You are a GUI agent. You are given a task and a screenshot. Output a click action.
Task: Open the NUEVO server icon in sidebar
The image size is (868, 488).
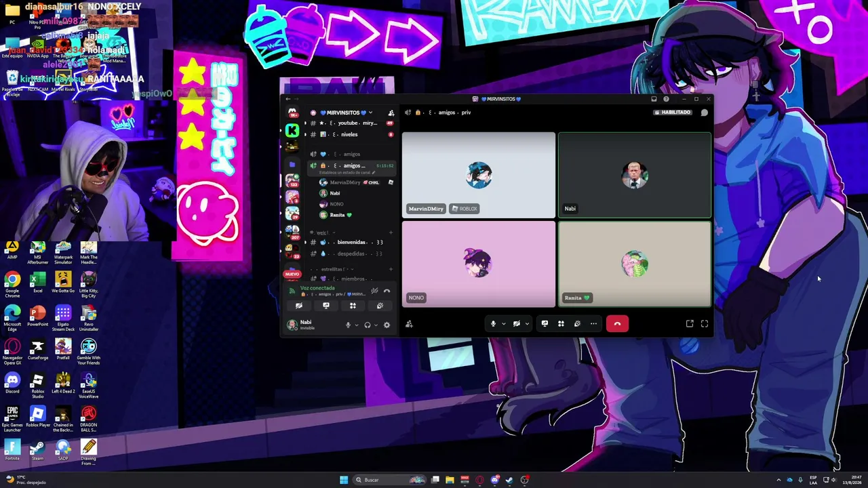(x=292, y=274)
